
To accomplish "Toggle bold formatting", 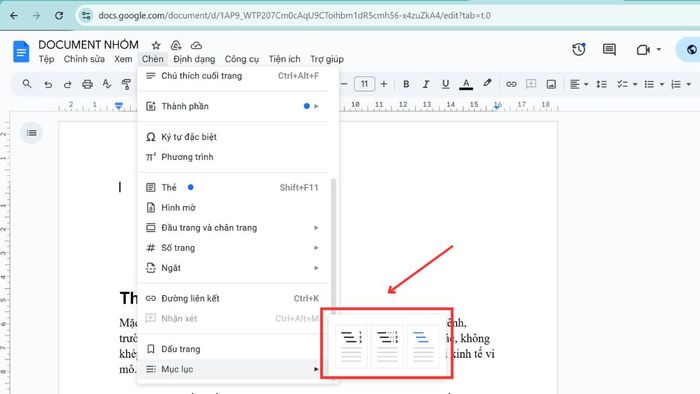I will coord(406,84).
